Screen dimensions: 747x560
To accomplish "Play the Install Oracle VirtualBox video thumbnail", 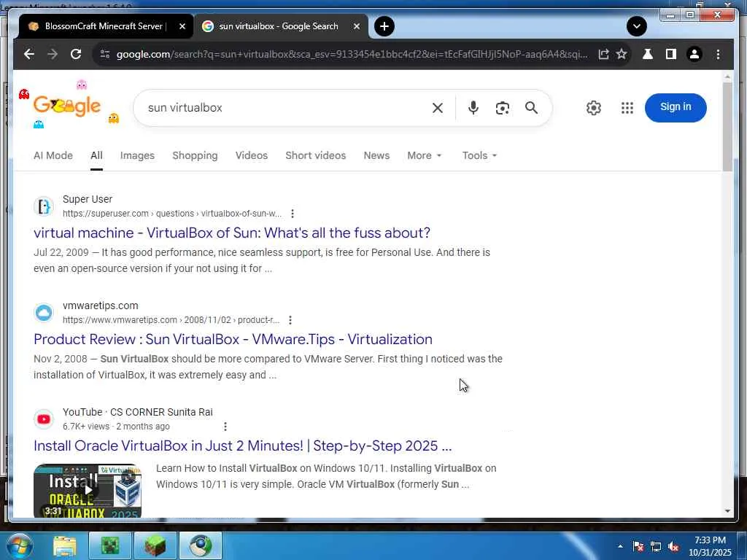I will click(x=88, y=491).
